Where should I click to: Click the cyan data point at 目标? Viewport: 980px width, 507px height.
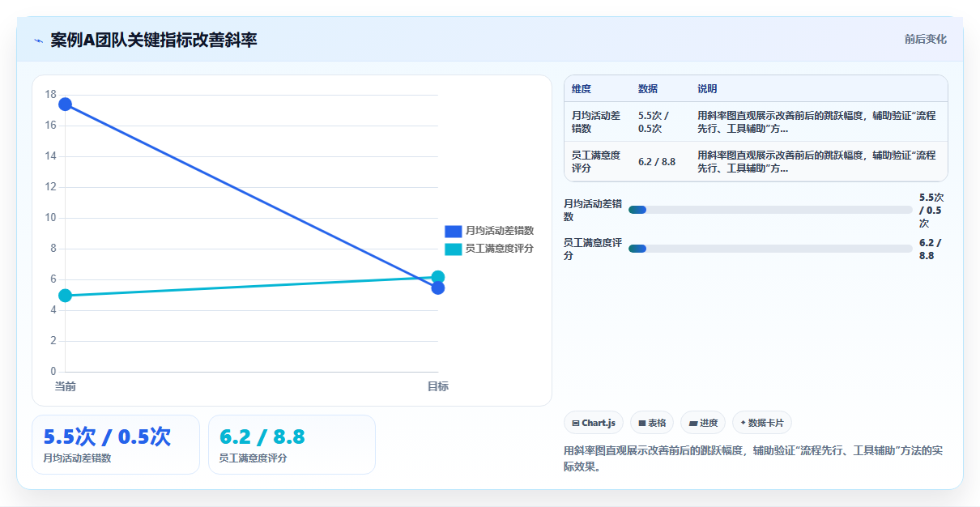coord(438,277)
